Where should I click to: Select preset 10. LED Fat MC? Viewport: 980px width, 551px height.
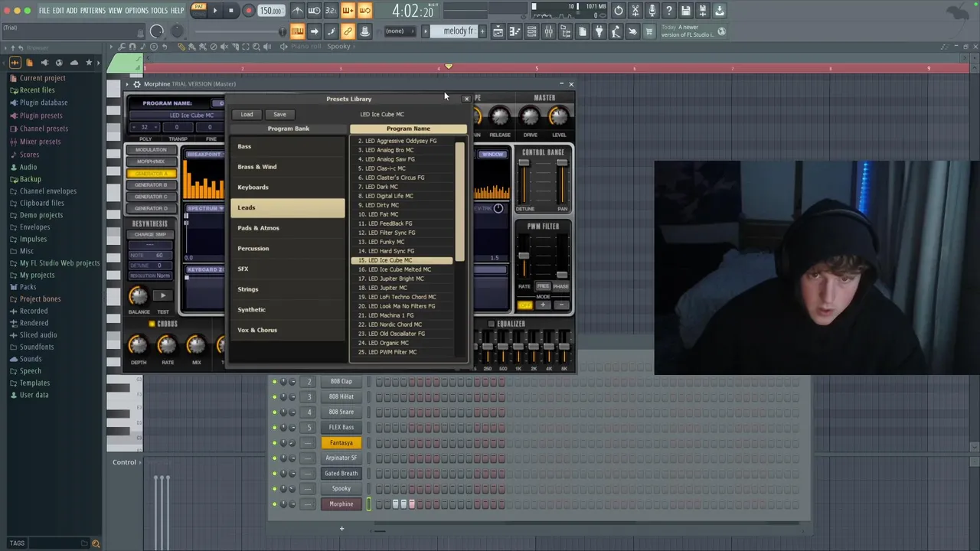click(x=403, y=214)
